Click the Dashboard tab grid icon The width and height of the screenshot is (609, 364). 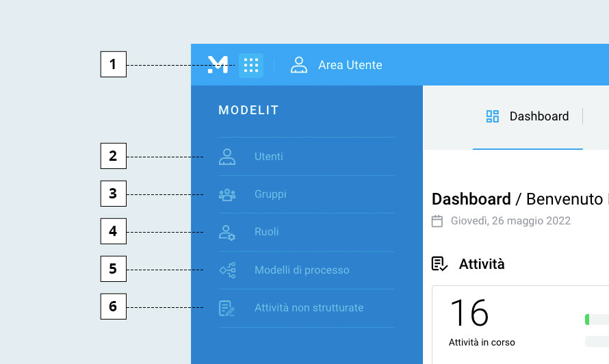point(493,116)
